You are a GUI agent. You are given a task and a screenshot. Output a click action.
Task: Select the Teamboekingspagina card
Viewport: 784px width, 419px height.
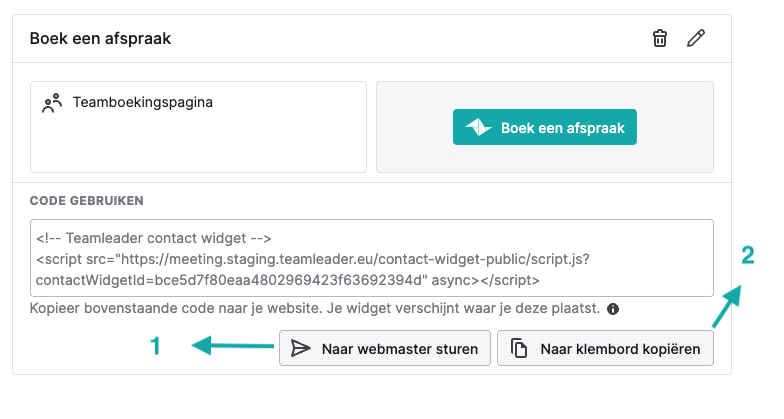pyautogui.click(x=198, y=127)
